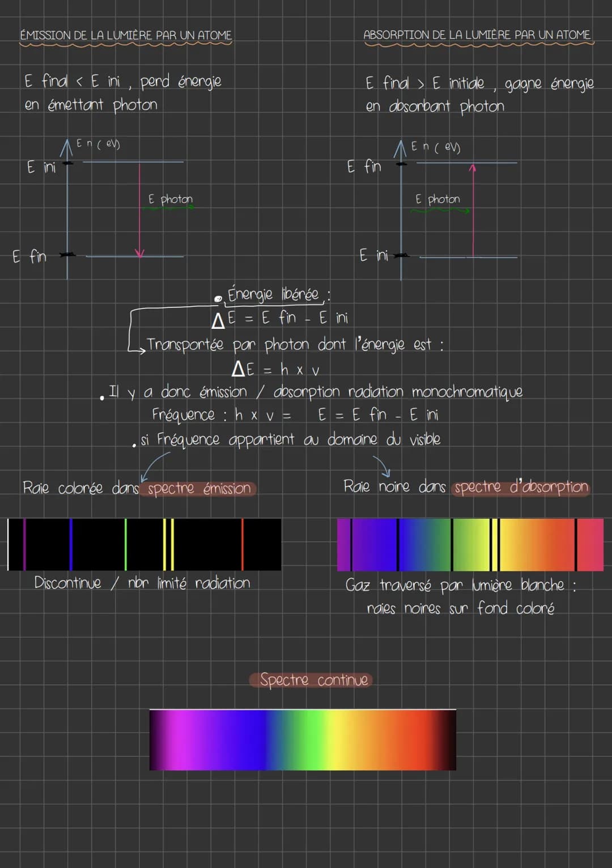Click 'E photon' label in the emission diagram
Image resolution: width=612 pixels, height=868 pixels.
point(170,199)
